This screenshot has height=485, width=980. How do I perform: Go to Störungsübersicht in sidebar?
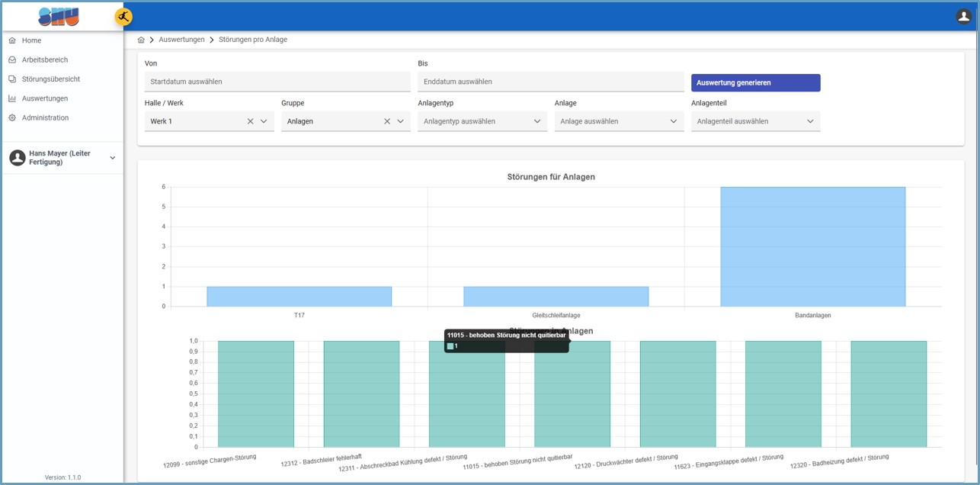point(50,79)
